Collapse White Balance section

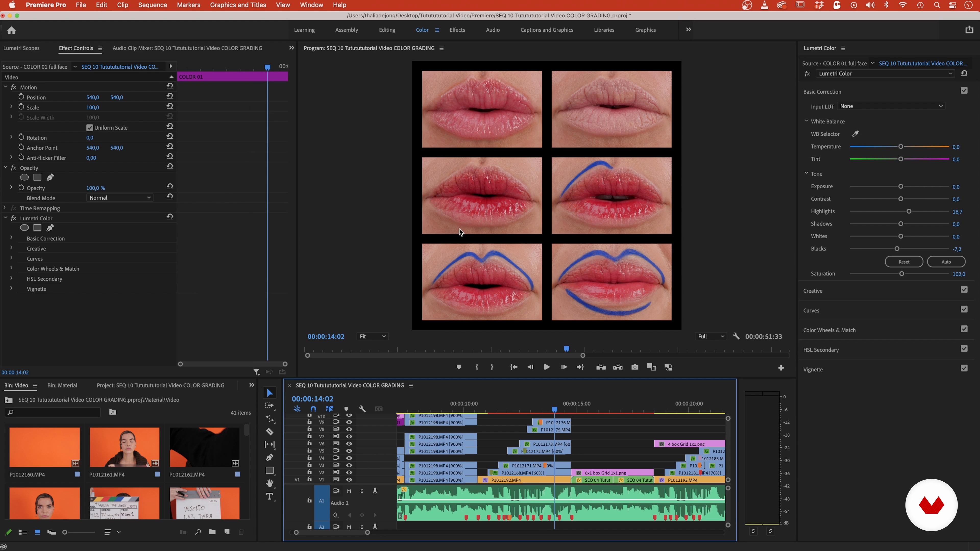[x=806, y=121]
